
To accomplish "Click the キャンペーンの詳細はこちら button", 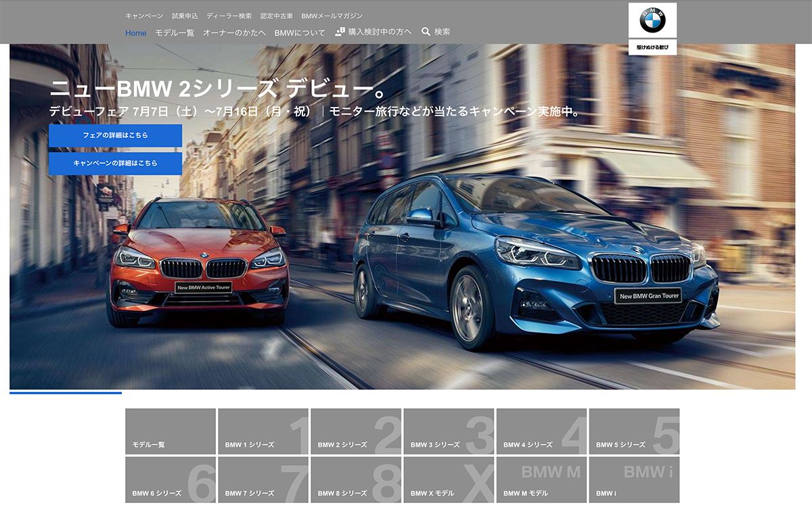I will coord(115,164).
